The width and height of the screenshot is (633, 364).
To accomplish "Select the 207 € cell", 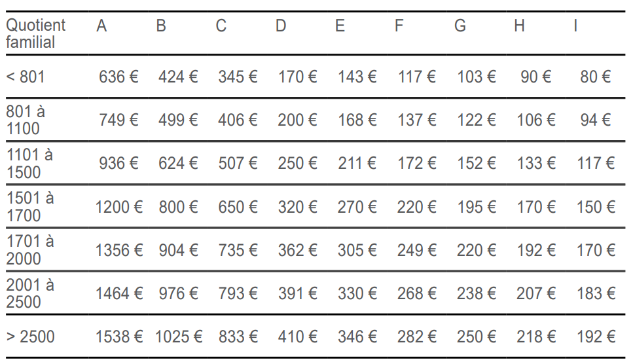I will [x=536, y=293].
